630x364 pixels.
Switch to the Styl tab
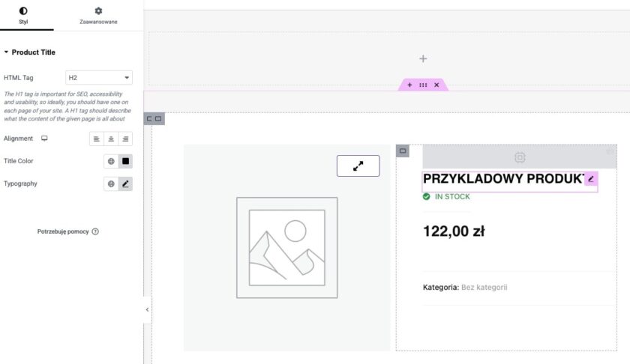[x=23, y=15]
